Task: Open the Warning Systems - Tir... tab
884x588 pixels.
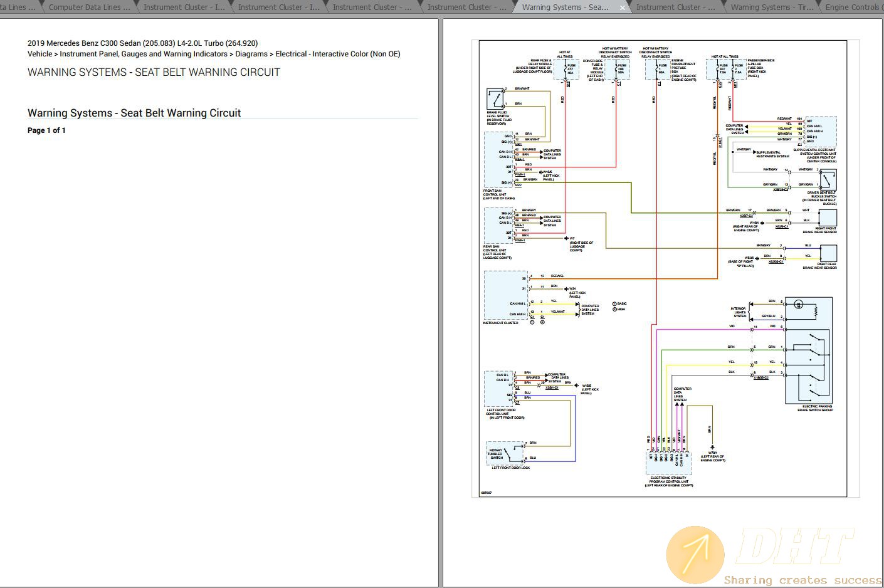Action: [x=771, y=7]
